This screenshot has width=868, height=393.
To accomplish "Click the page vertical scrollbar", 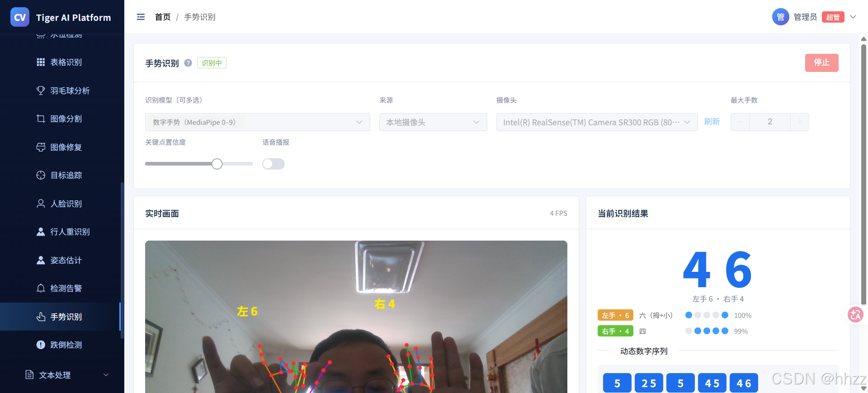I will point(863,174).
